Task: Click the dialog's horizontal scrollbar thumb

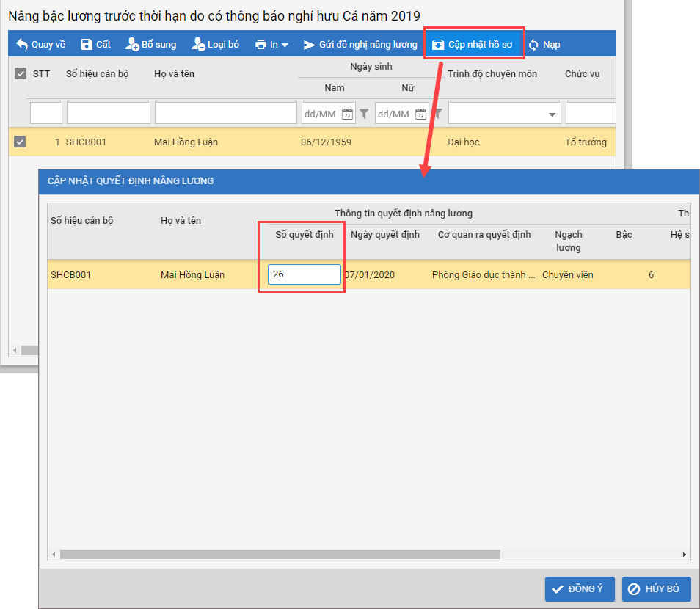Action: (279, 555)
